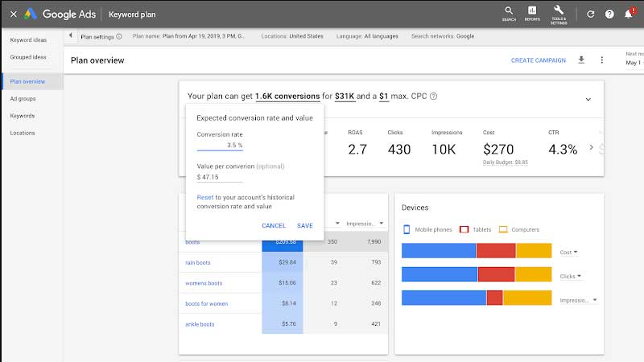The image size is (644, 362).
Task: Click the Value per conversion field
Action: tap(220, 177)
